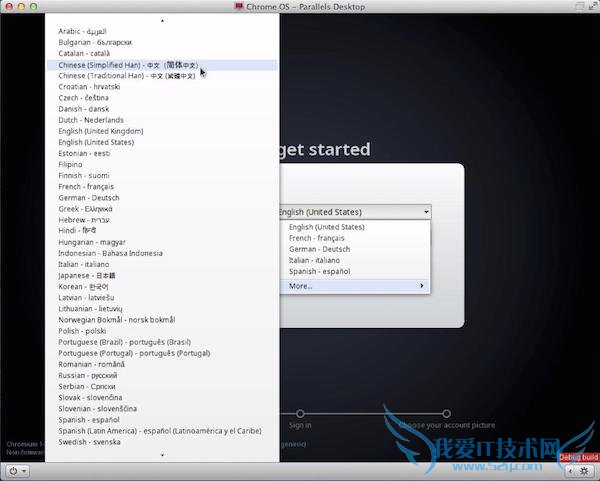Choose French - français in short dropdown

tap(355, 238)
